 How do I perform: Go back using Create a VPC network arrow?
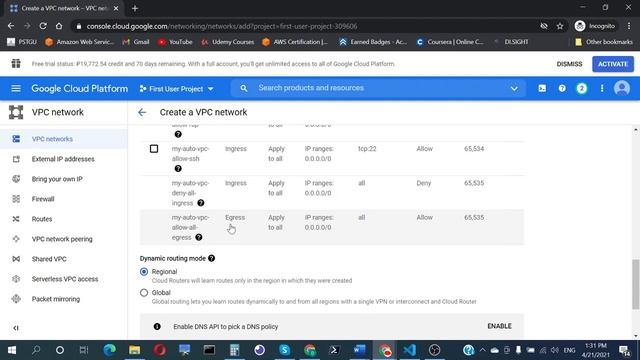click(142, 112)
